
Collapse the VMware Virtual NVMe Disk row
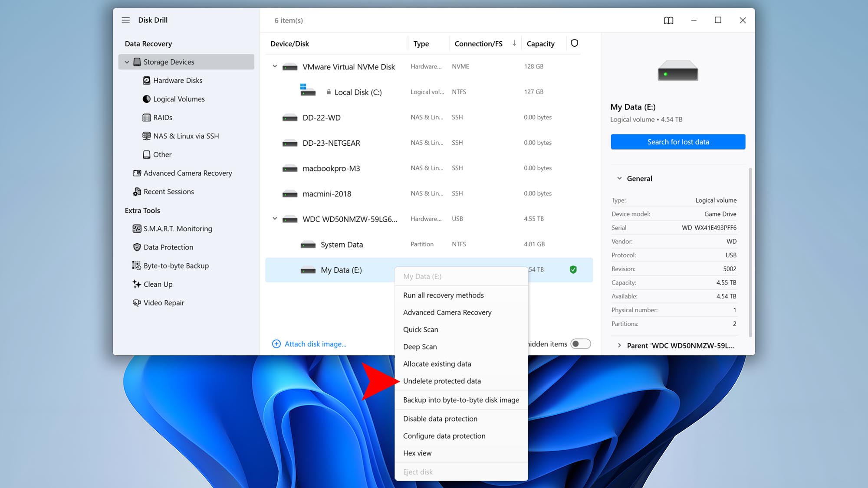[x=275, y=66]
